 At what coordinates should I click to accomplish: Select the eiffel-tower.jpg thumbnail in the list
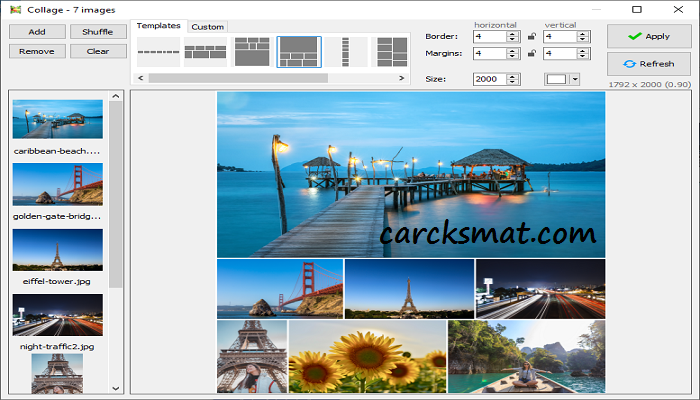point(58,250)
